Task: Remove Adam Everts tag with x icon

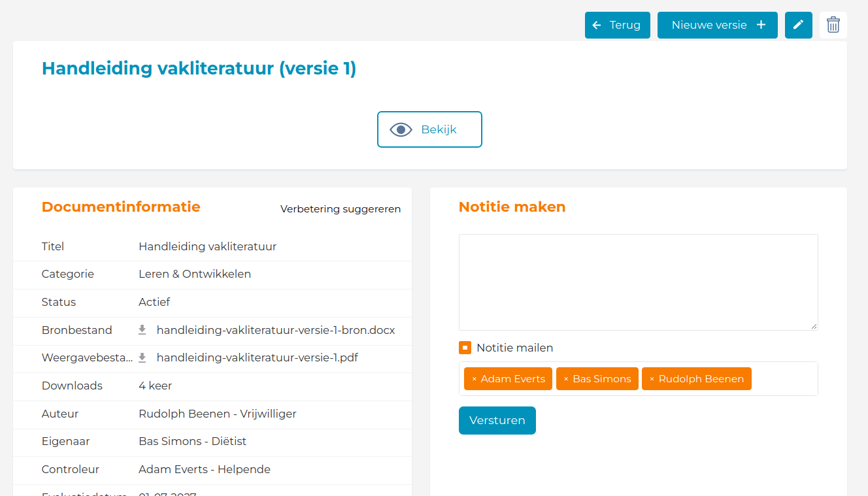Action: [x=474, y=379]
